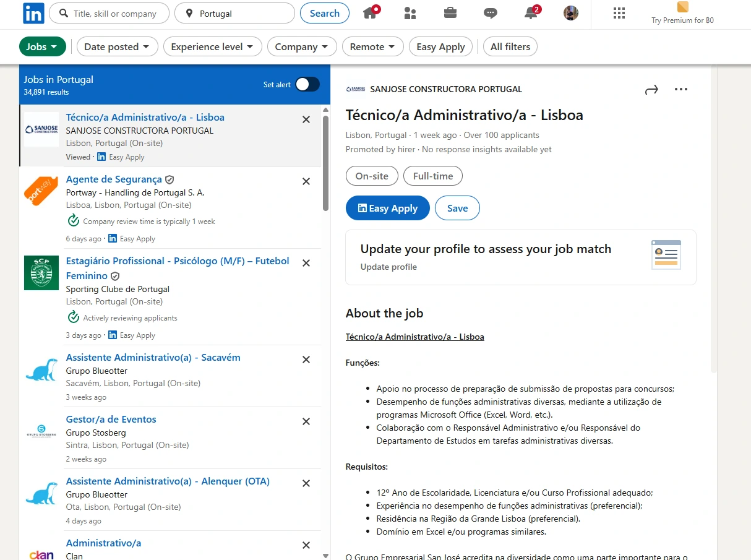
Task: Dismiss Assistente Administrativo(a) - Alenquer card
Action: coord(306,483)
